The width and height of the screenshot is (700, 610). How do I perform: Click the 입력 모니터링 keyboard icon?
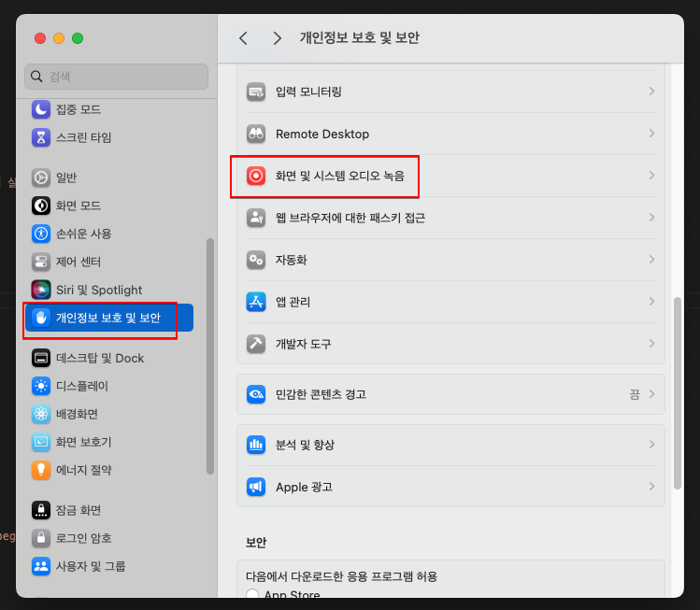[256, 92]
